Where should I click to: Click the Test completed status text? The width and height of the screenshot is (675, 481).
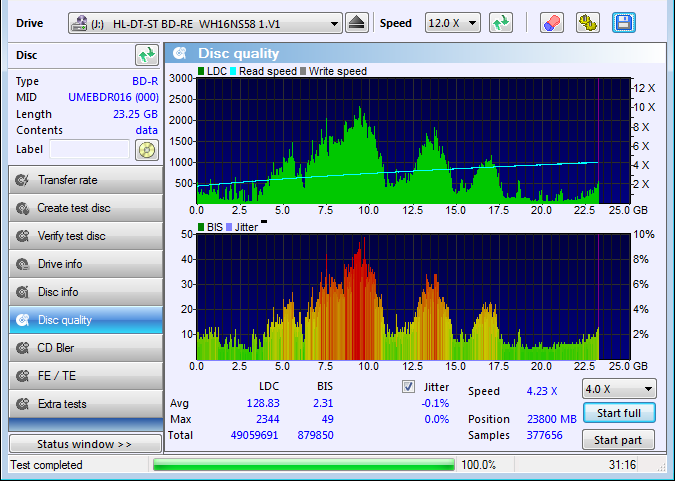pos(46,465)
